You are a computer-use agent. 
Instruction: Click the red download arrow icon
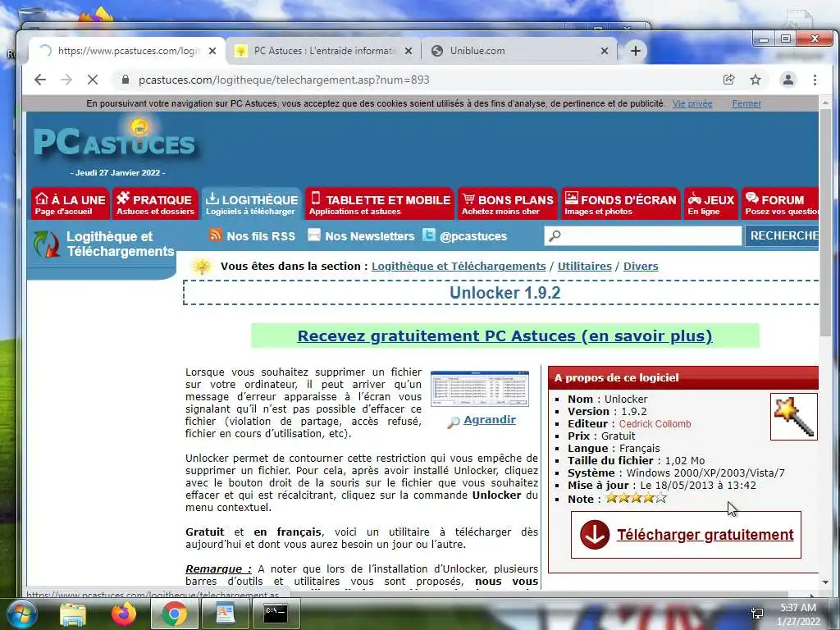595,535
